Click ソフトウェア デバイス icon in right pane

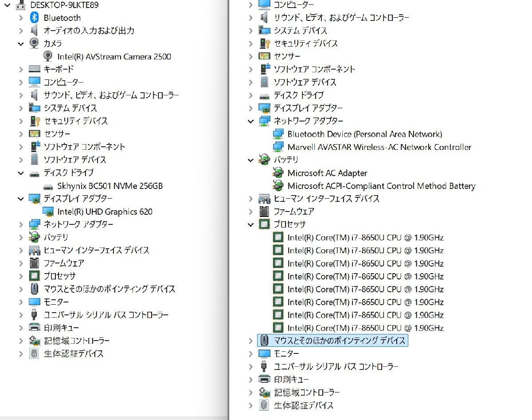[264, 82]
